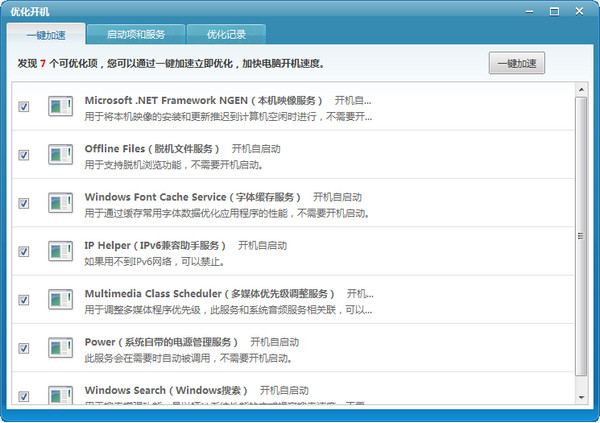Select the Windows Font Cache Service title

(192, 197)
